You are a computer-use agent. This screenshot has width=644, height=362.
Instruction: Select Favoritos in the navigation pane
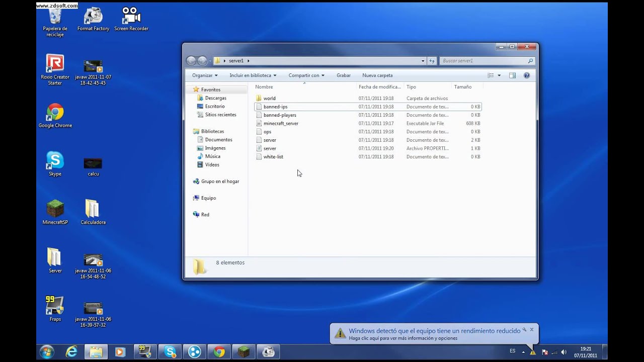210,89
